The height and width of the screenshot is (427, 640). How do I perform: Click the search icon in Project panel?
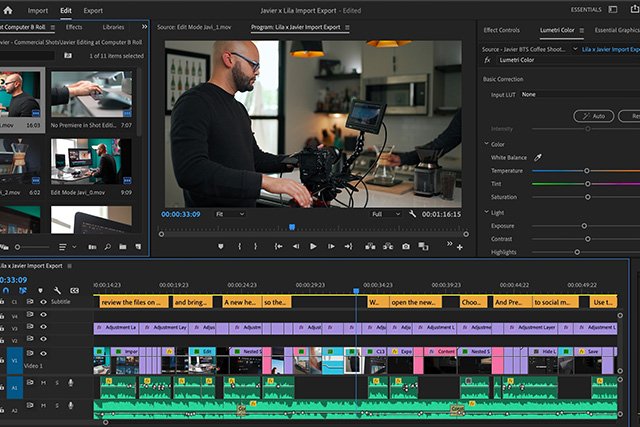(107, 245)
